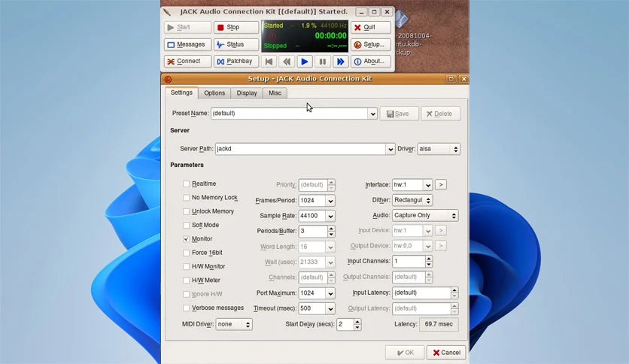
Task: Open the Patchbay editor
Action: 236,62
